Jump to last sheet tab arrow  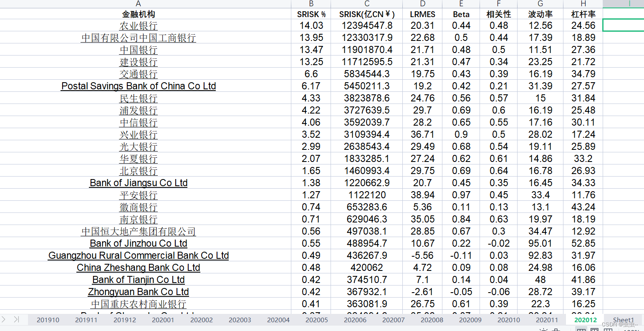(16, 319)
